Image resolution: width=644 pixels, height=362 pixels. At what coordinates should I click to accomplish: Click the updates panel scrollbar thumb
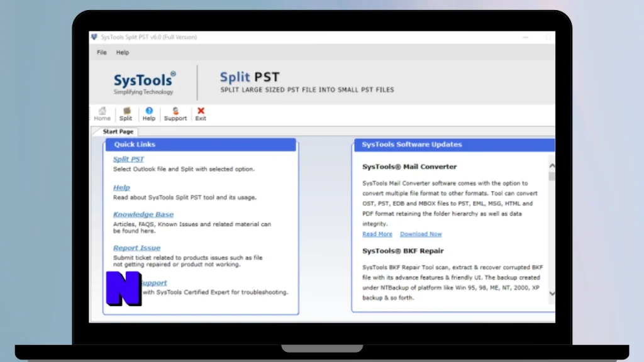coord(552,177)
